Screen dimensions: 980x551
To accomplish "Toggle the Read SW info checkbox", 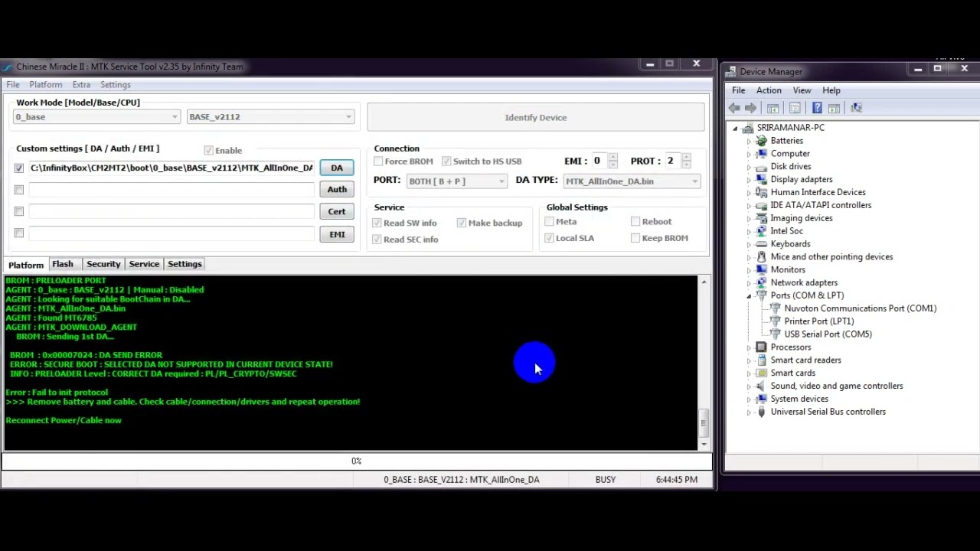I will [x=377, y=223].
